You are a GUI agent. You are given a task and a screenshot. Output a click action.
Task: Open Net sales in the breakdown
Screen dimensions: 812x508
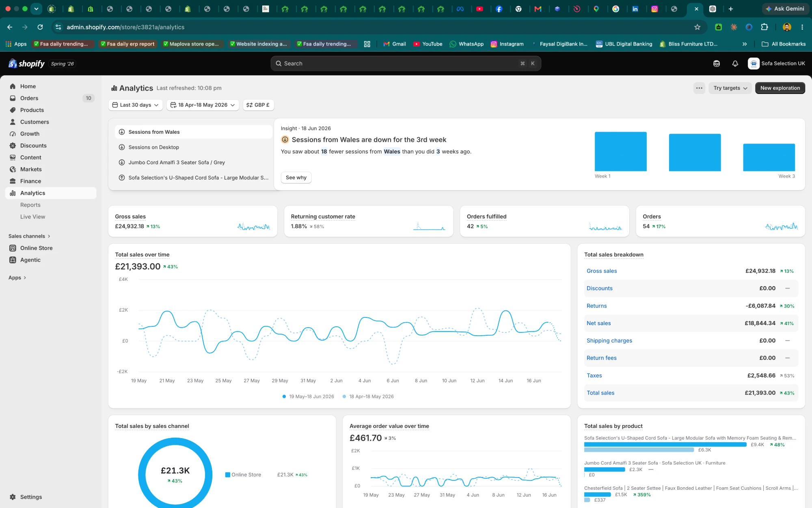pyautogui.click(x=598, y=323)
